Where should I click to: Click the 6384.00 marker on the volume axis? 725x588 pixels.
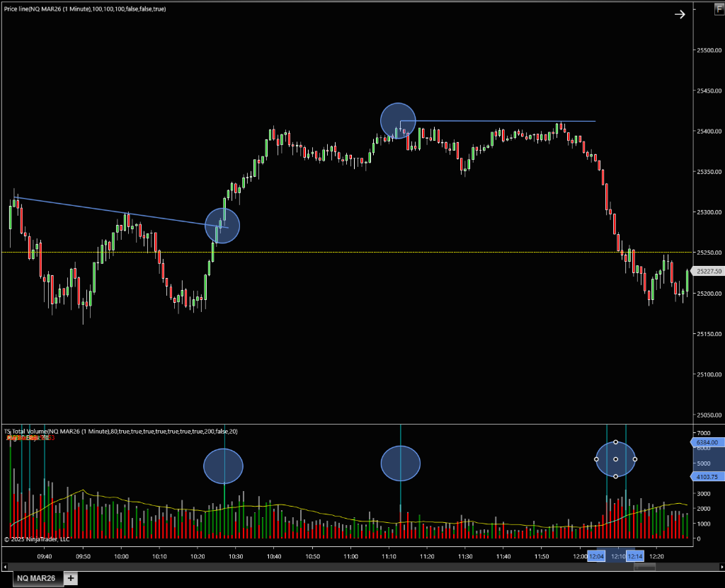[x=707, y=443]
